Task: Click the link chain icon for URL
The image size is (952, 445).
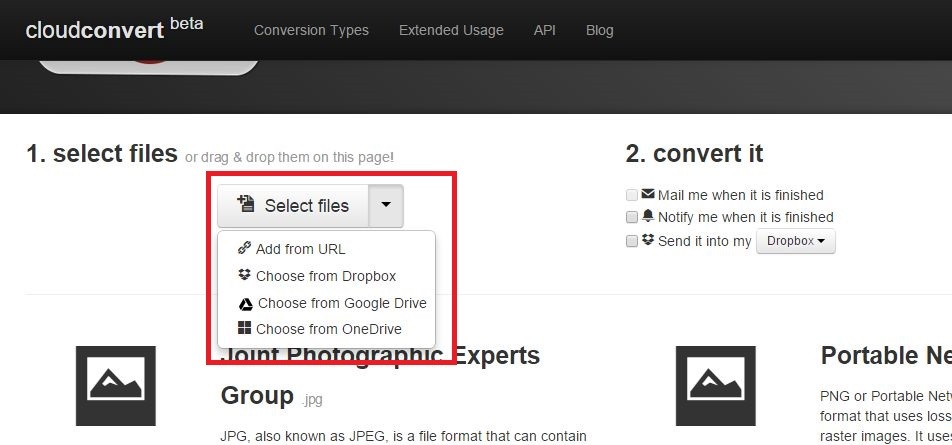Action: (244, 248)
